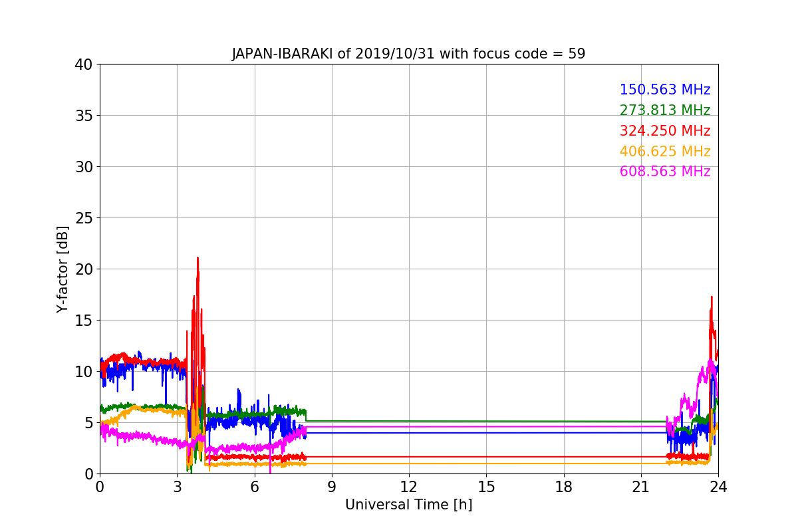Screen dimensions: 798x532
Task: Click the y-axis tick label 30
Action: click(84, 167)
